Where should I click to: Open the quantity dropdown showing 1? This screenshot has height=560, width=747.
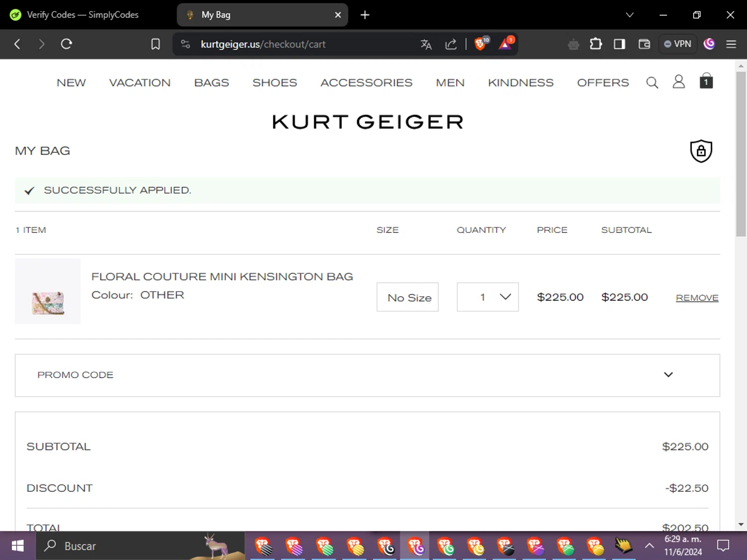point(488,297)
